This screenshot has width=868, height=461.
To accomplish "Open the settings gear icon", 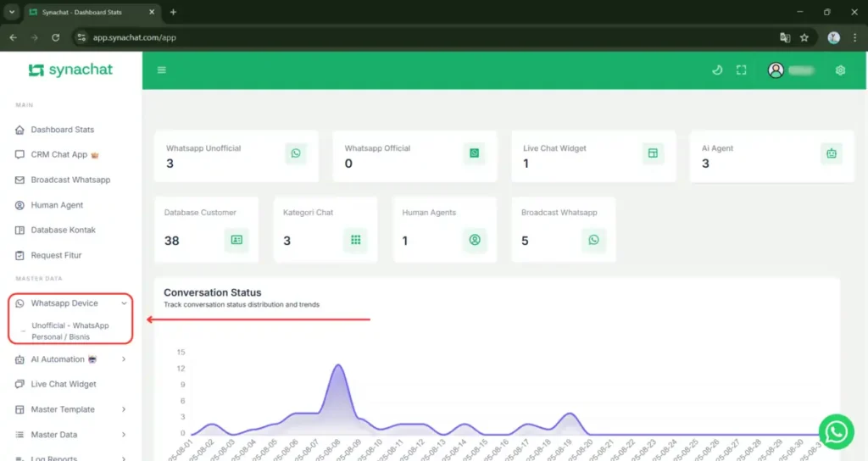I will [x=840, y=70].
